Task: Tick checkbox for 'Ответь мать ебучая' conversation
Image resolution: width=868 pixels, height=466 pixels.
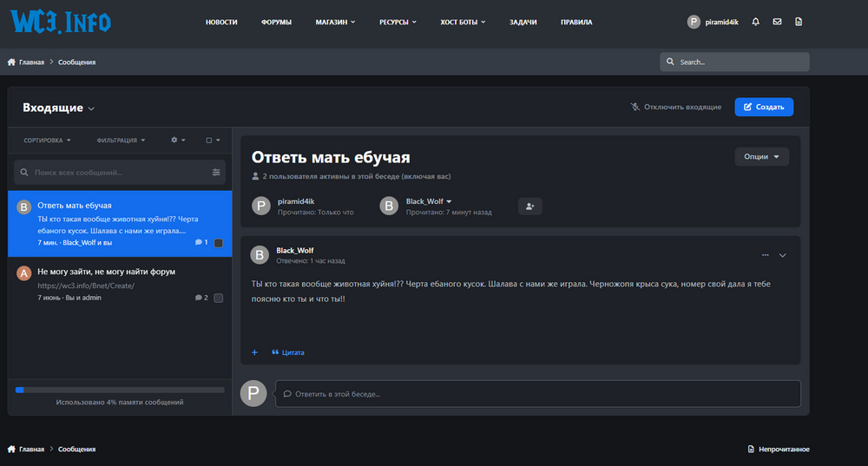Action: click(x=218, y=243)
